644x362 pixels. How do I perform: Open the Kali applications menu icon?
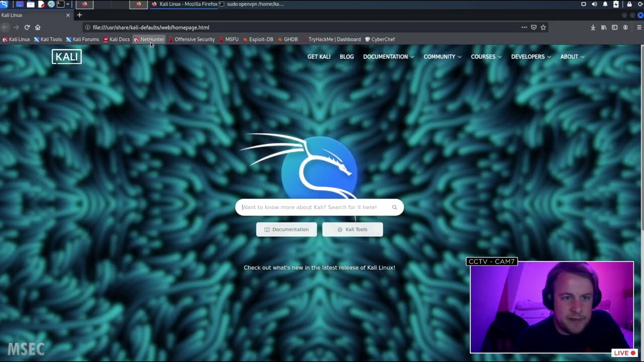[4, 4]
